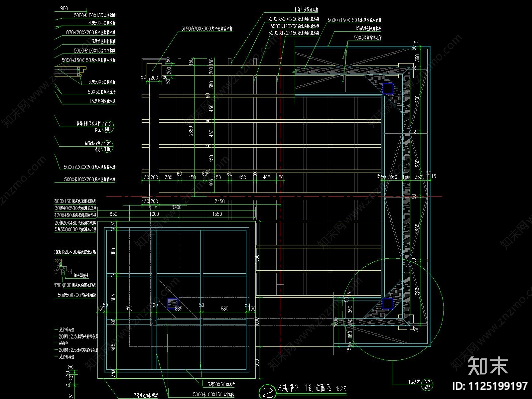The height and width of the screenshot is (399, 532).
Task: Click the '5000长120X60原木色防腐木梁' annotation
Action: point(295,26)
